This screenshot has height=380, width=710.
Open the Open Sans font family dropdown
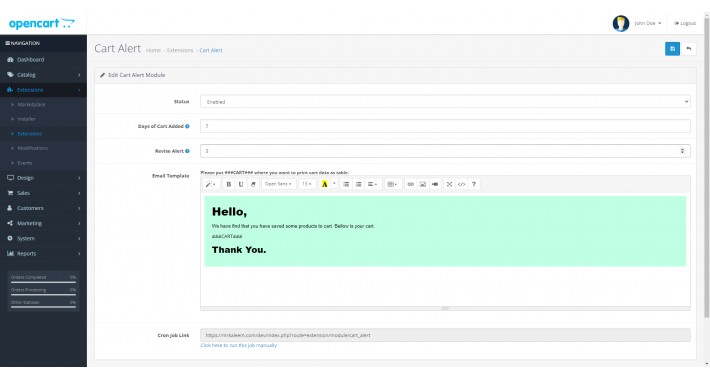[278, 184]
